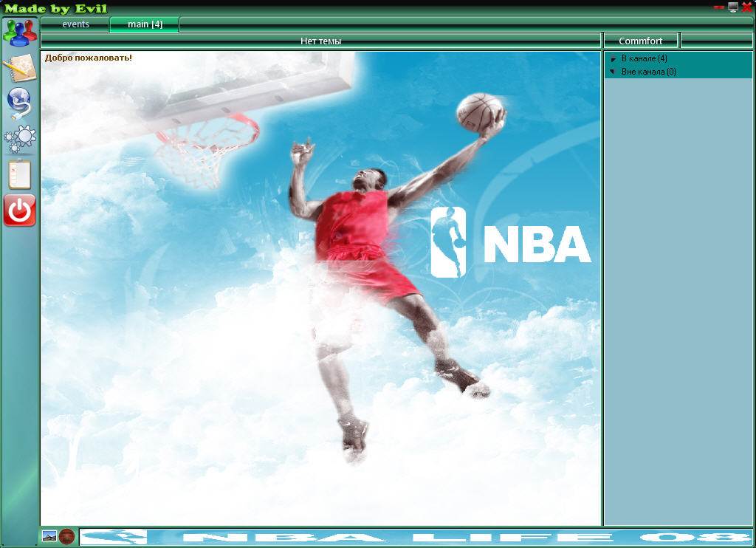Switch to the events tab

click(x=75, y=24)
